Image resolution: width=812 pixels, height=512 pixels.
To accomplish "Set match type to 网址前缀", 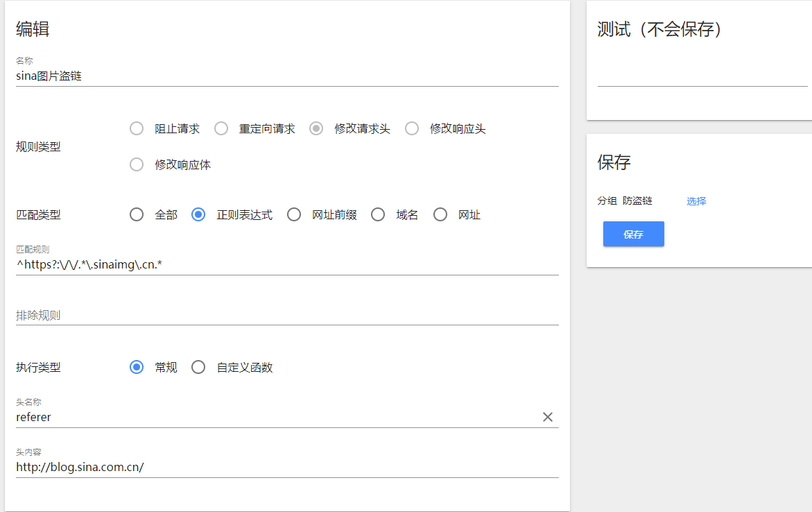I will click(294, 214).
